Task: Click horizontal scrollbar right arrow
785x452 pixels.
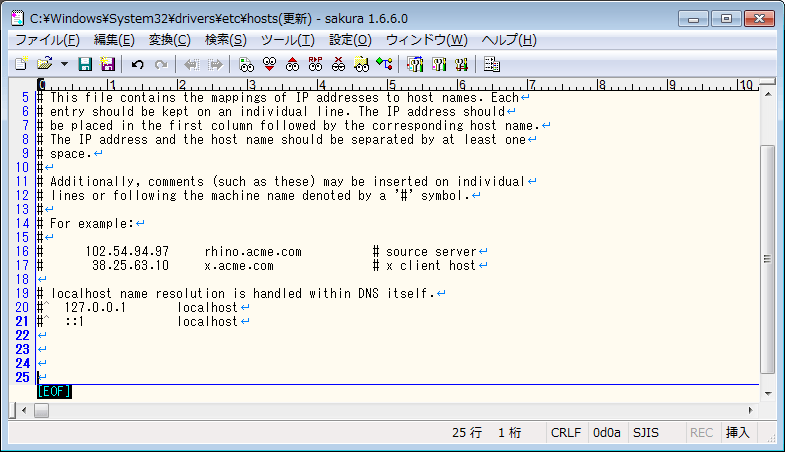Action: (750, 410)
